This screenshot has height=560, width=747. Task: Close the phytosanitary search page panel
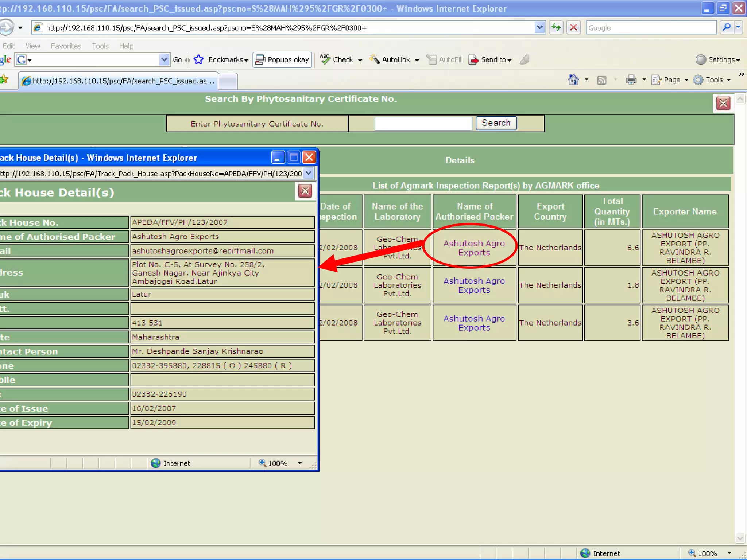(723, 103)
